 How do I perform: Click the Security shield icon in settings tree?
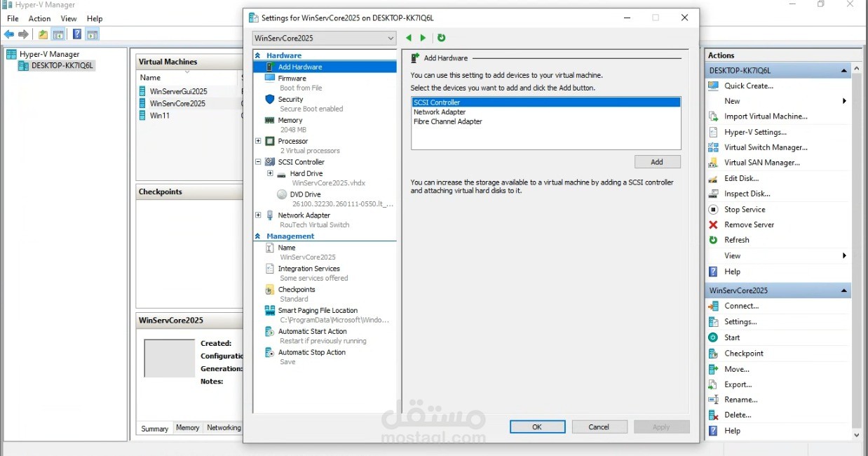pos(270,100)
